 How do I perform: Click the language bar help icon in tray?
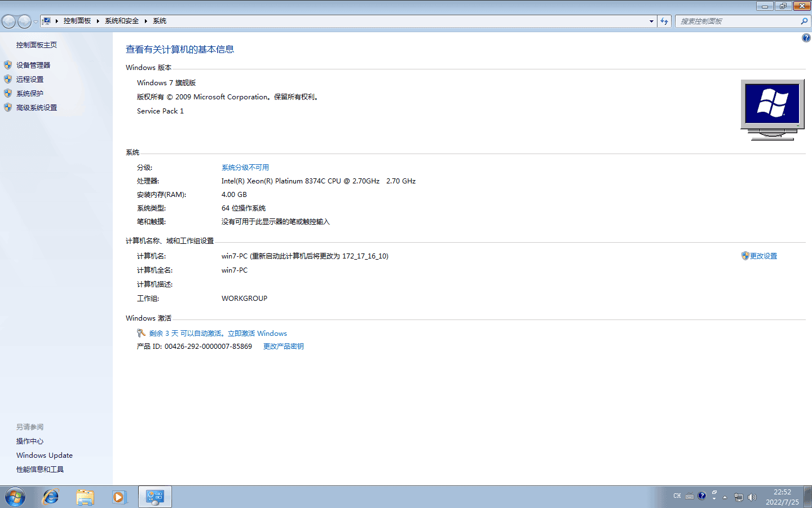[x=702, y=496]
